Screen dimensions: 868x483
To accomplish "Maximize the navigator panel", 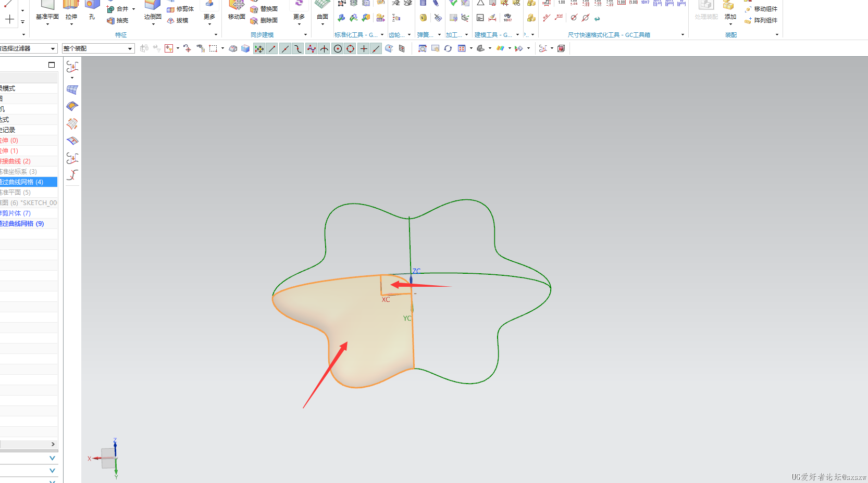I will 52,65.
